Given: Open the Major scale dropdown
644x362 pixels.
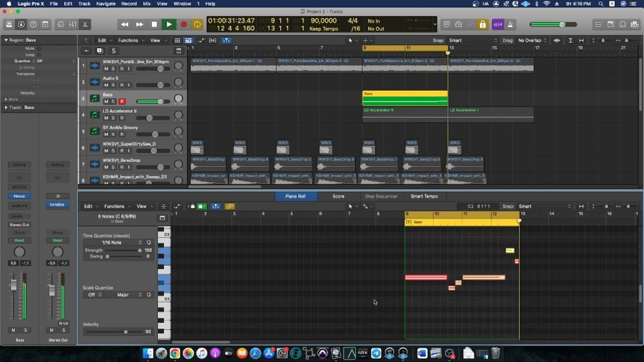Looking at the screenshot, I should [x=125, y=295].
